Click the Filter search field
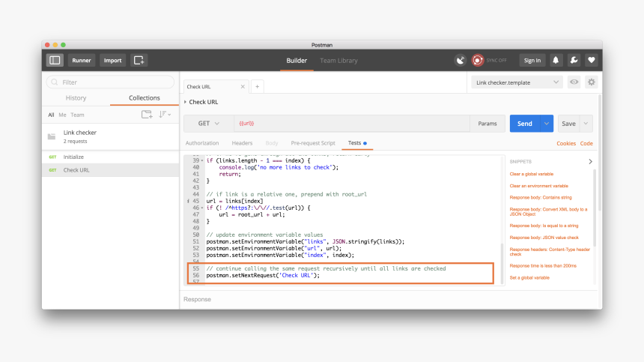The width and height of the screenshot is (644, 362). tap(111, 82)
